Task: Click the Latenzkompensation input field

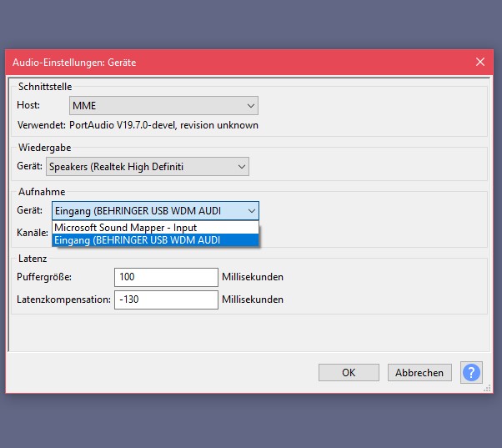Action: 166,300
